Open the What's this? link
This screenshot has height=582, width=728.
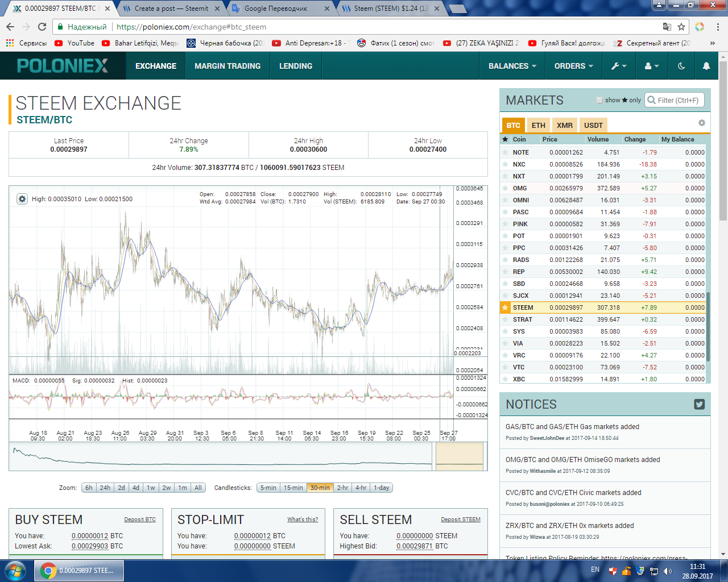tap(303, 519)
